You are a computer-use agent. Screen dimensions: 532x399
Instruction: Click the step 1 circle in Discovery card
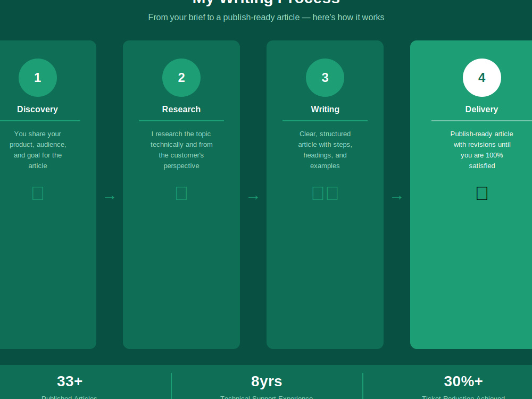click(x=38, y=78)
